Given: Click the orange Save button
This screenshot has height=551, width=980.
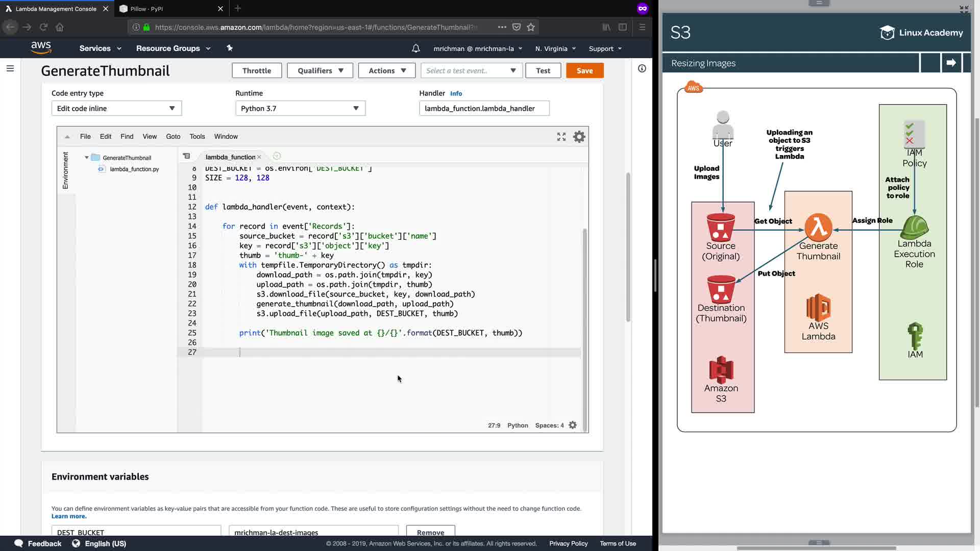Looking at the screenshot, I should point(584,70).
